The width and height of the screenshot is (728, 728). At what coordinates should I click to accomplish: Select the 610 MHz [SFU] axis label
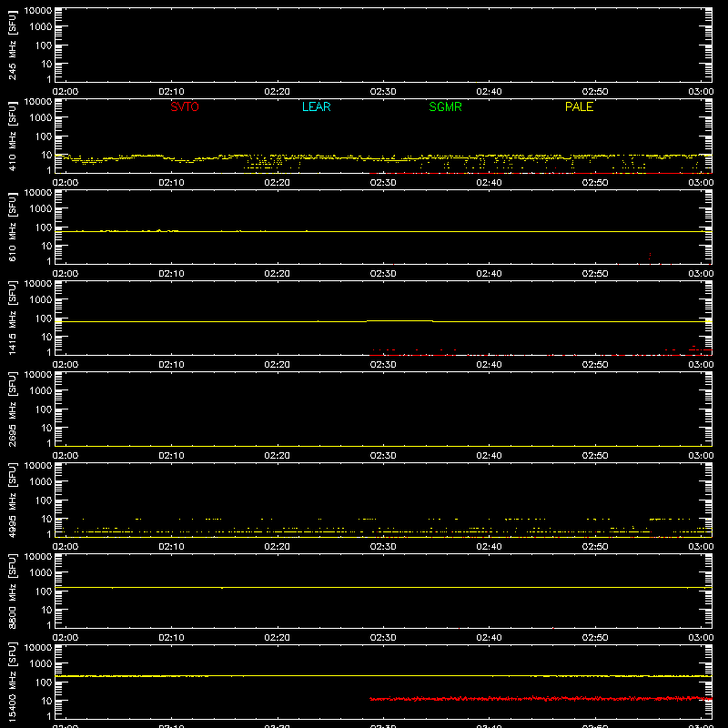(x=12, y=227)
